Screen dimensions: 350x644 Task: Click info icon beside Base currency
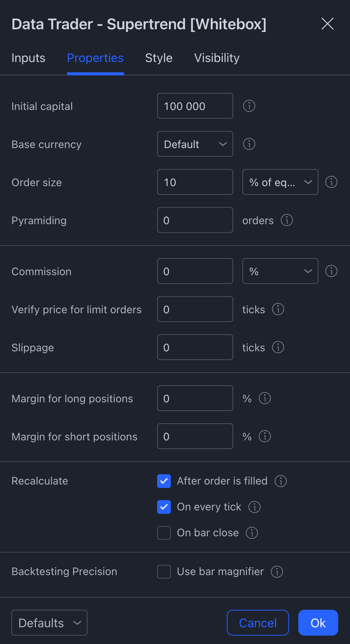(249, 144)
